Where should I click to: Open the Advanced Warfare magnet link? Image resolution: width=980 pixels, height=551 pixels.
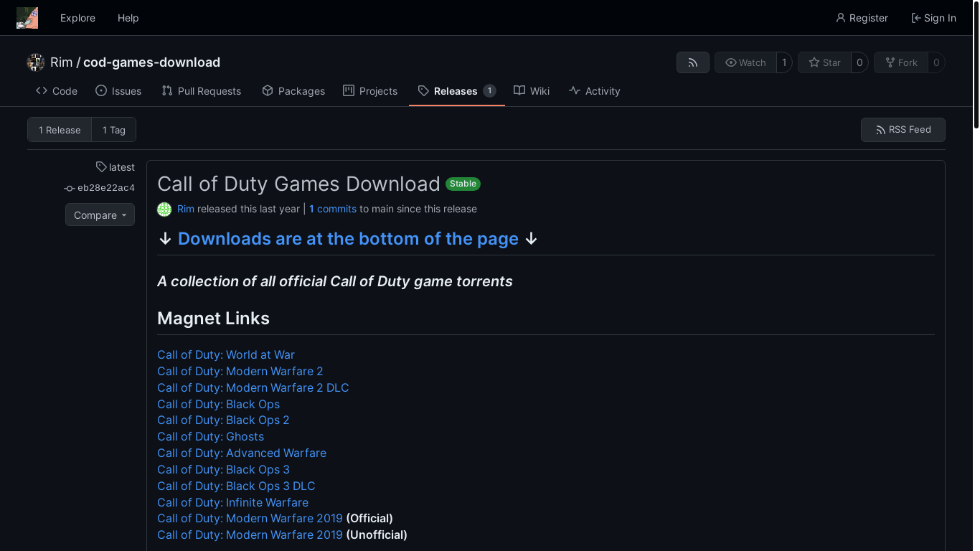point(242,453)
